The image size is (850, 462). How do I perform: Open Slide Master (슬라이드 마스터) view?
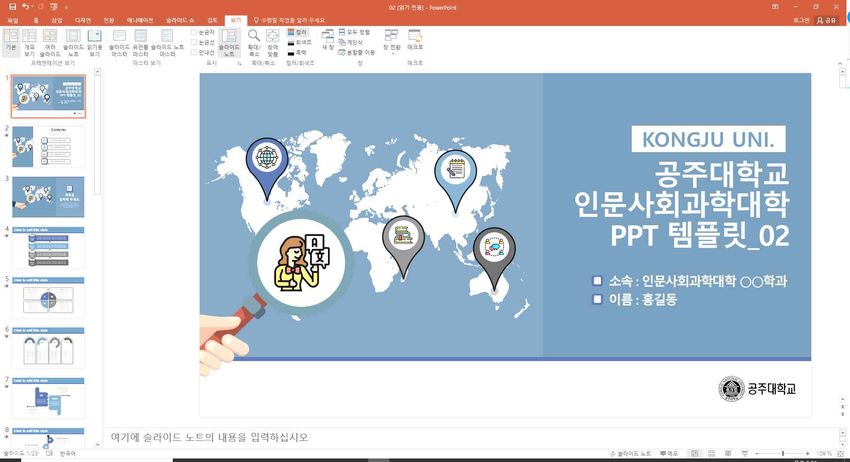(x=119, y=43)
